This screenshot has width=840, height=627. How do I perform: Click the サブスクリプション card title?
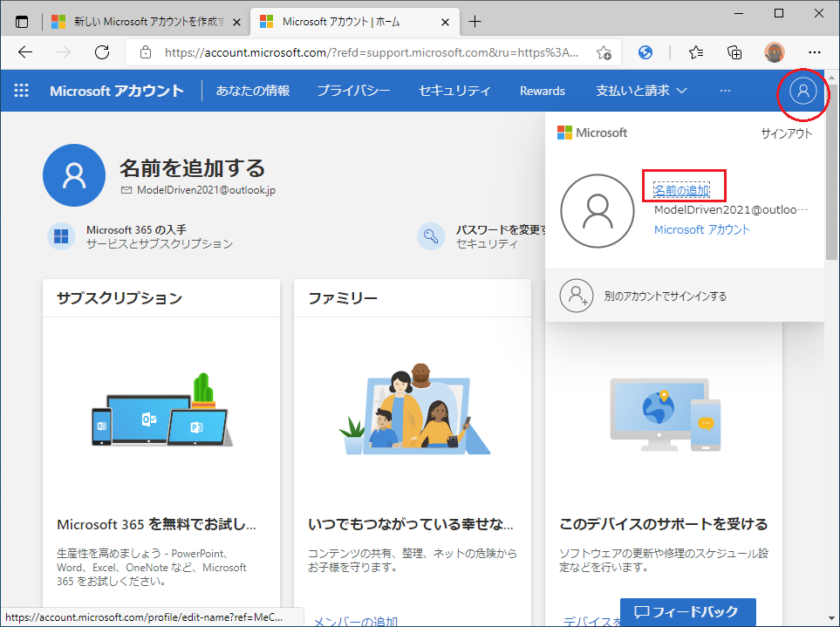pyautogui.click(x=120, y=297)
